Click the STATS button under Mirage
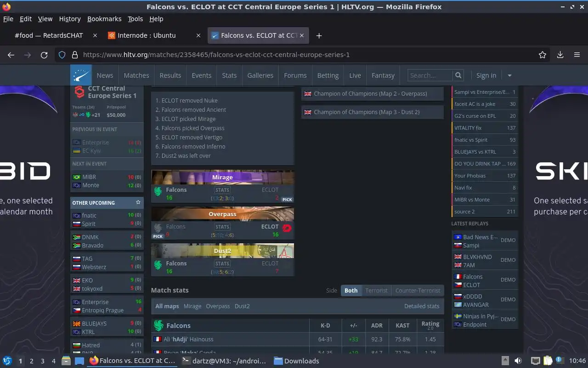Viewport: 588px width, 368px height. [x=222, y=190]
